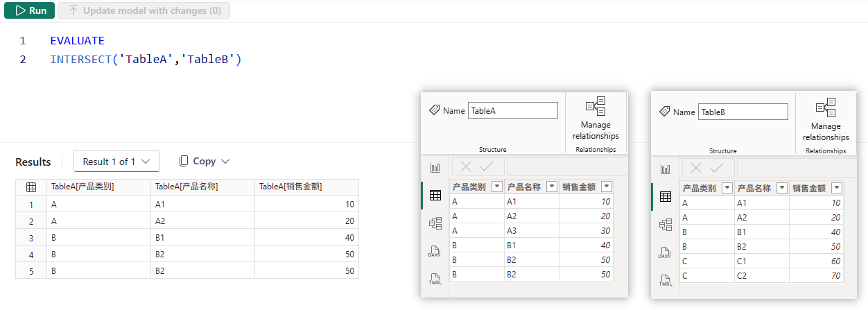
Task: Open 销售金额 column filter in TableB
Action: (837, 187)
